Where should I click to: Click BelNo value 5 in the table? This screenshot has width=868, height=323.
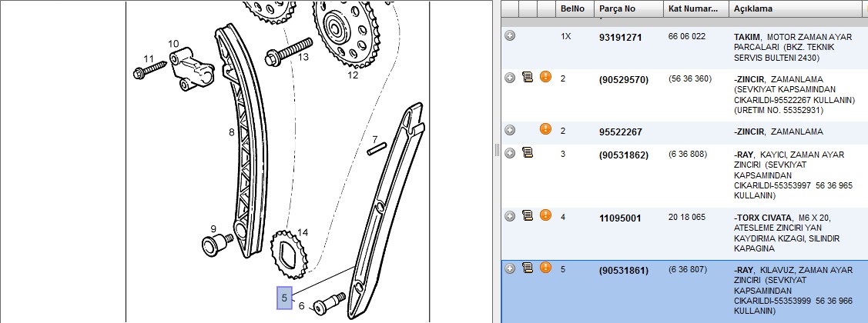pyautogui.click(x=563, y=269)
